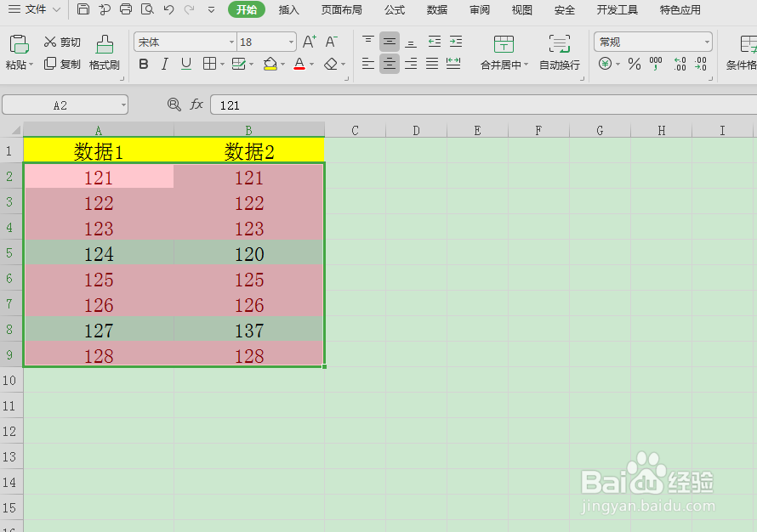Apply red font color

299,64
